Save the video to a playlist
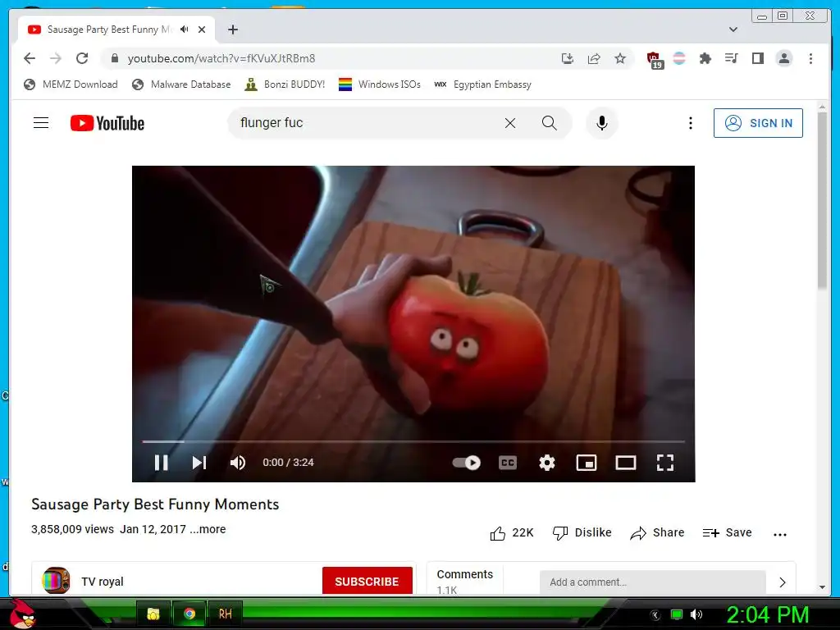This screenshot has height=630, width=840. [x=727, y=533]
